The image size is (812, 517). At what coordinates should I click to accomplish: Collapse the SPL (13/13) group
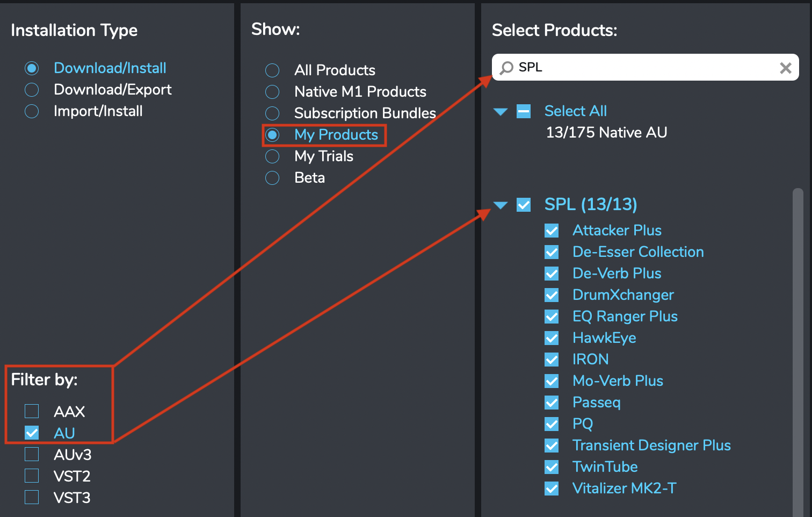tap(501, 205)
